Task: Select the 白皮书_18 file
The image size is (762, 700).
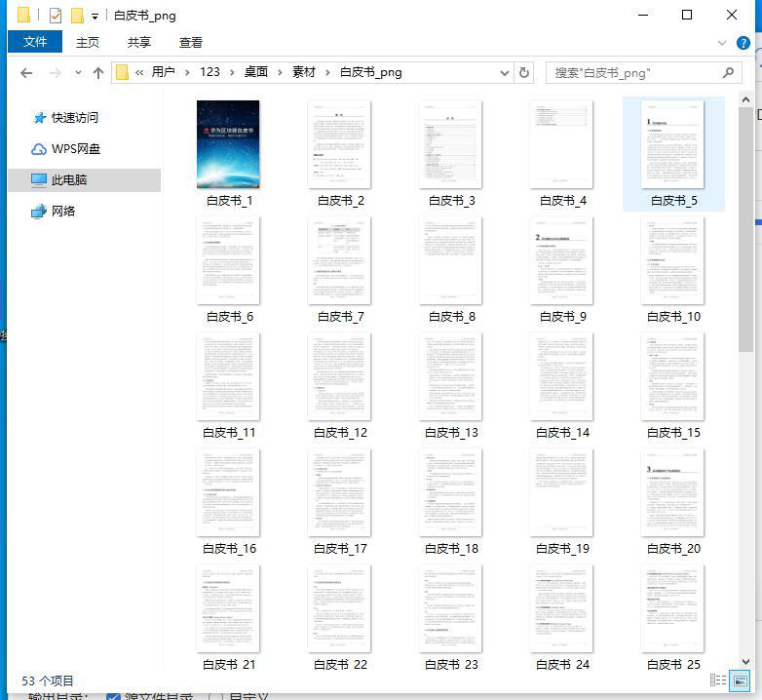Action: (450, 502)
